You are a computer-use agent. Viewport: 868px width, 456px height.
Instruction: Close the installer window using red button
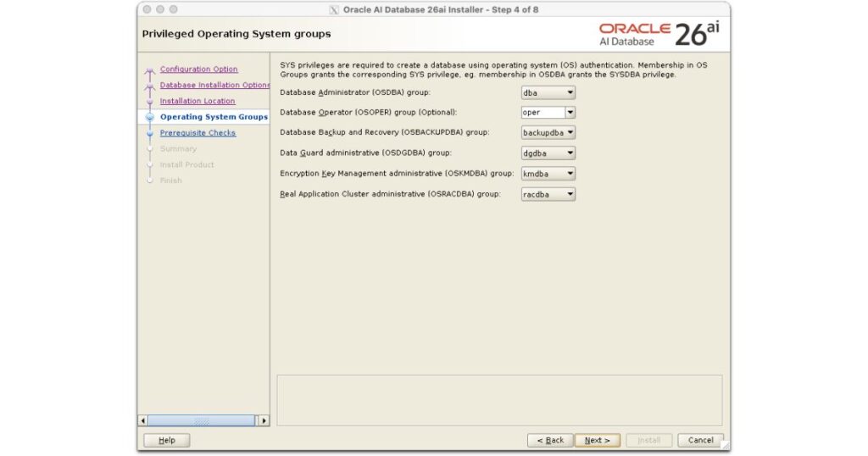147,9
